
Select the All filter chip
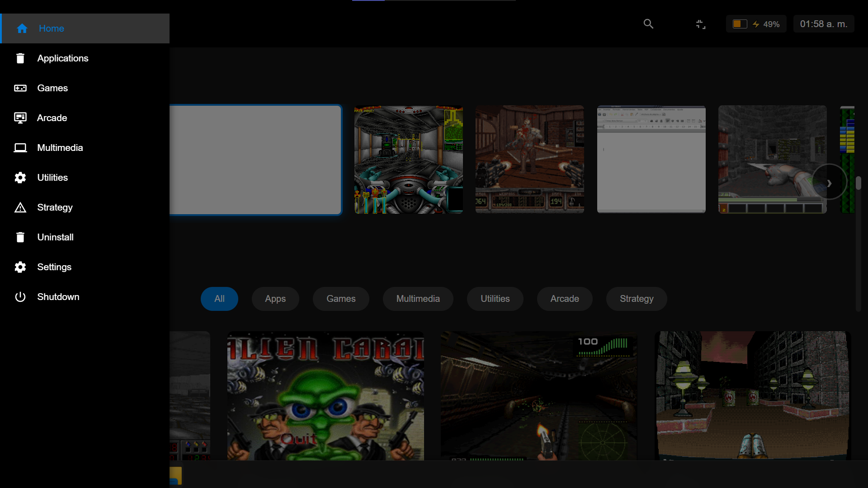[219, 299]
